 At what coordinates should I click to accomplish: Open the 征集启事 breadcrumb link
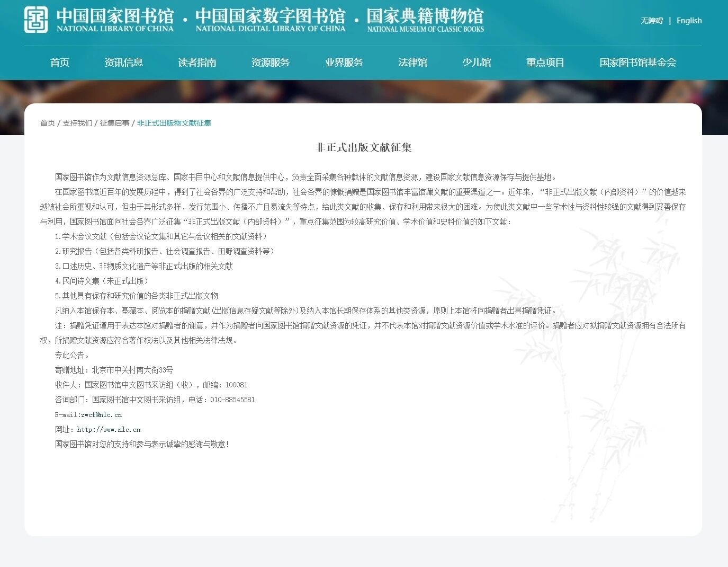point(114,123)
